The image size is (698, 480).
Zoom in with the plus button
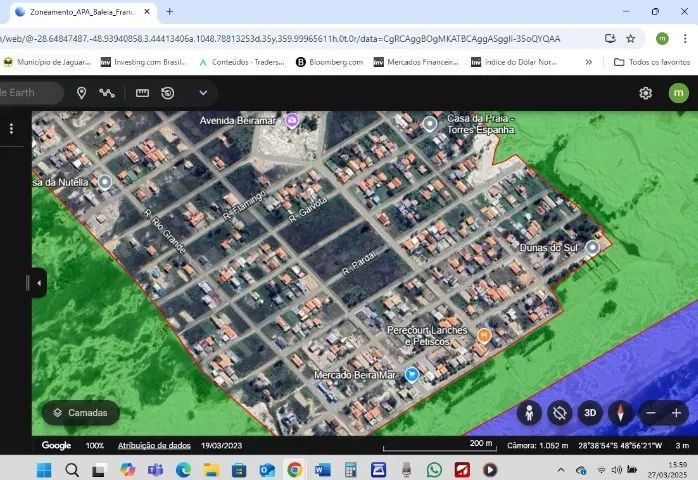pos(676,413)
